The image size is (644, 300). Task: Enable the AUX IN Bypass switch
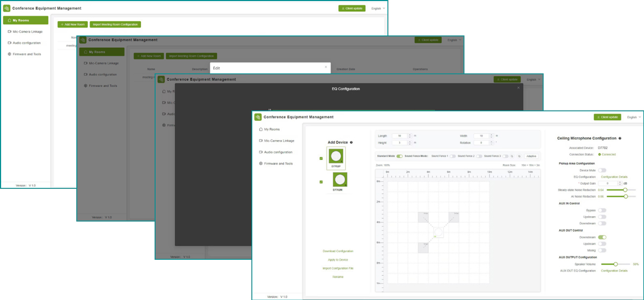[x=602, y=210]
